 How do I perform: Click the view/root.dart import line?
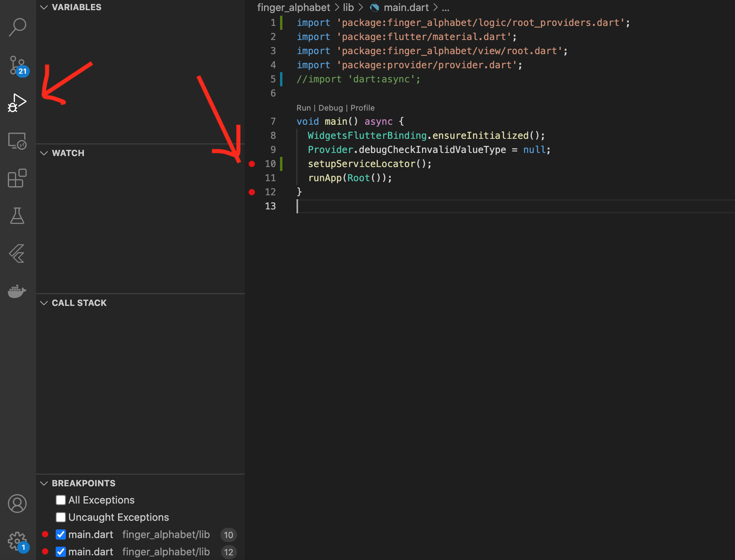[432, 51]
